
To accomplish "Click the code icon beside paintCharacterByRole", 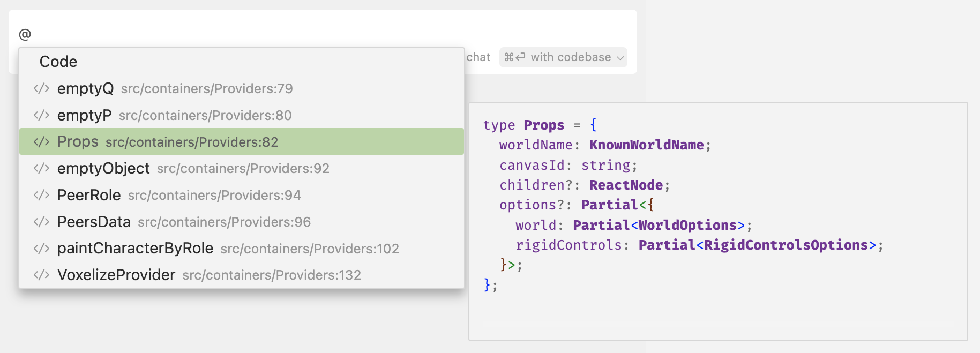I will coord(41,249).
